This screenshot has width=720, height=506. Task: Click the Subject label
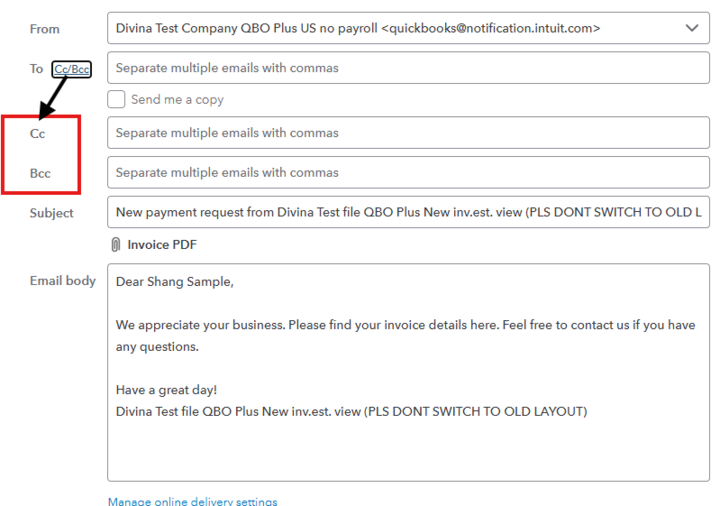52,213
